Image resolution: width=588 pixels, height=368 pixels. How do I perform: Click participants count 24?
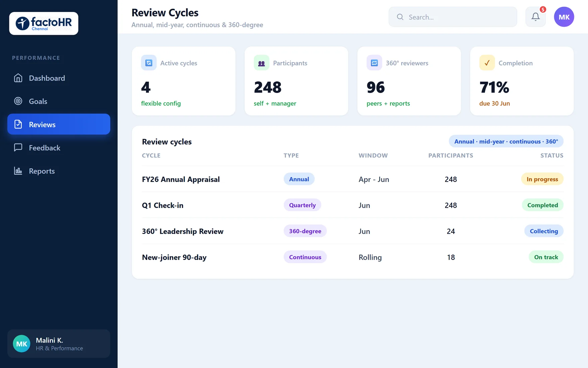[451, 231]
